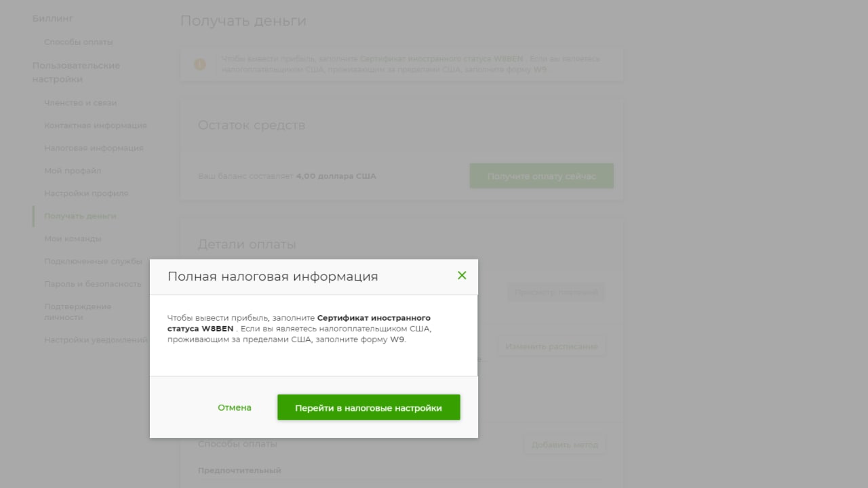The height and width of the screenshot is (488, 868).
Task: Open Членство и связи menu item
Action: (81, 103)
